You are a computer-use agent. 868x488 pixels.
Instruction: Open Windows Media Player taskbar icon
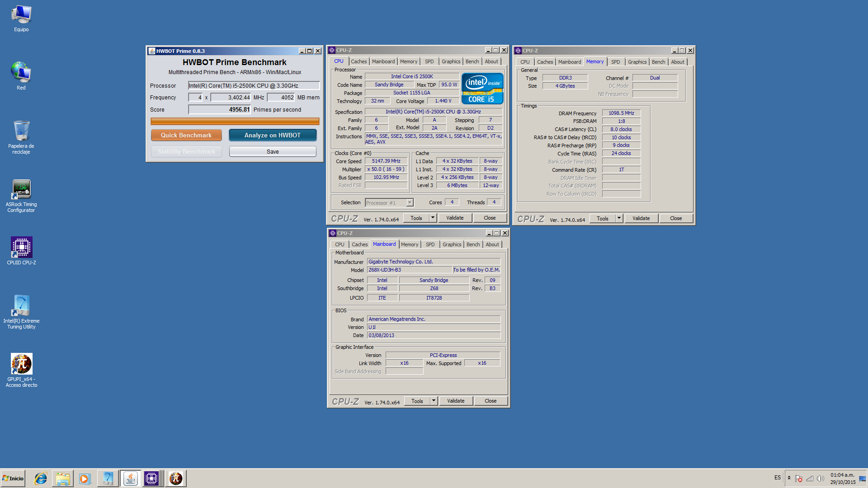85,479
